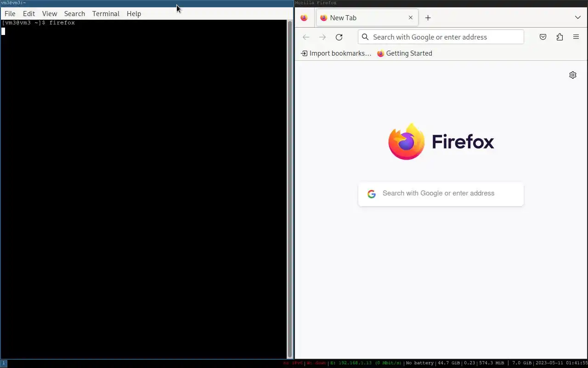Go back with the back arrow
Image resolution: width=588 pixels, height=368 pixels.
pyautogui.click(x=306, y=37)
